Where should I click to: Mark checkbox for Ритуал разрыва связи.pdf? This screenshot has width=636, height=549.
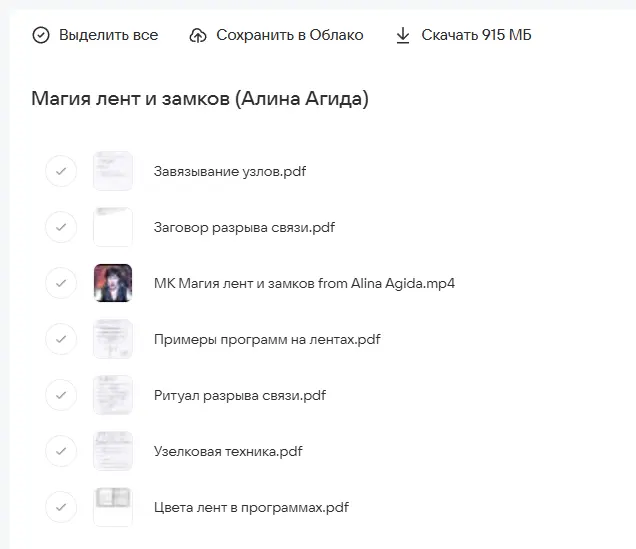61,395
